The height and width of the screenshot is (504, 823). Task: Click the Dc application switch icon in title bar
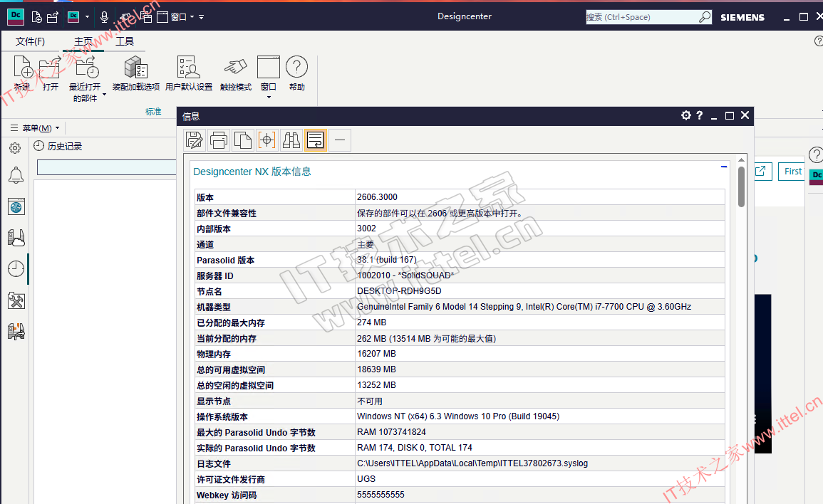pos(73,17)
